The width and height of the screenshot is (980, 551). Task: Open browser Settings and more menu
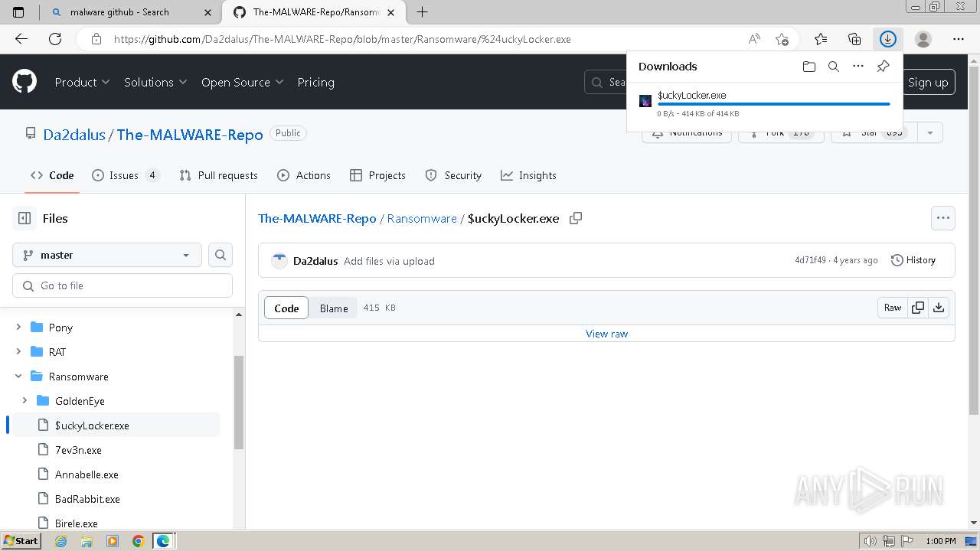pyautogui.click(x=959, y=39)
